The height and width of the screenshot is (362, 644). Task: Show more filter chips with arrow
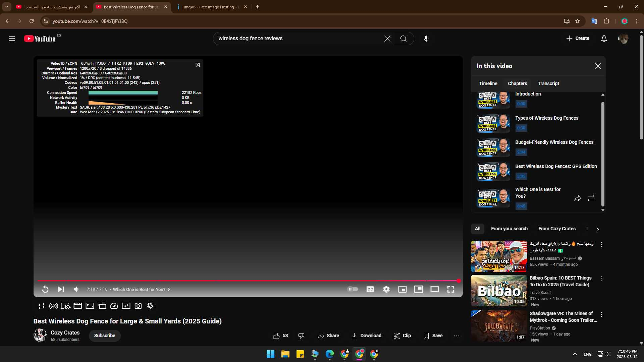pyautogui.click(x=597, y=230)
